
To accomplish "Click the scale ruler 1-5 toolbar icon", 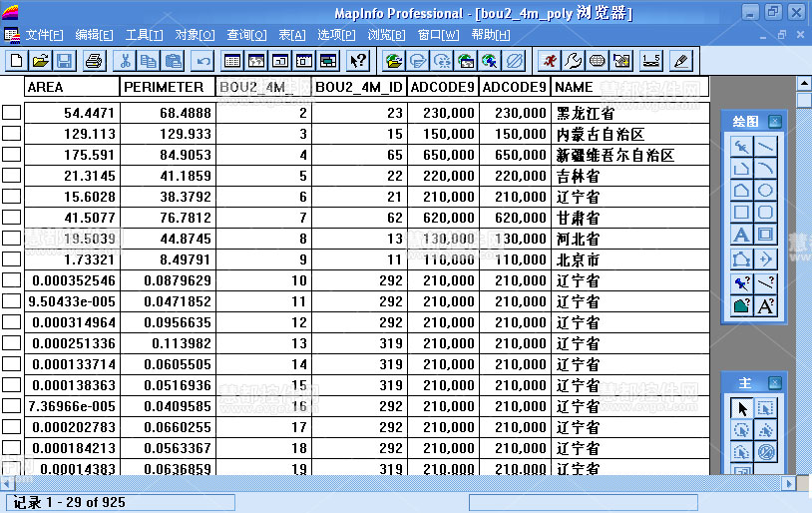I will pyautogui.click(x=651, y=61).
